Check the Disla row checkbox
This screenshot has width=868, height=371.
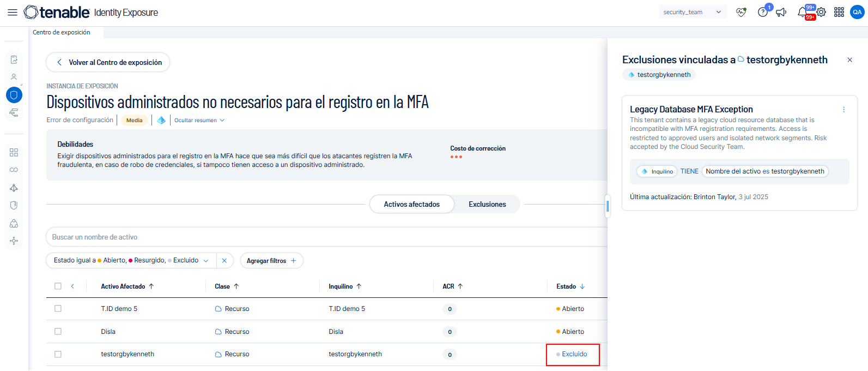click(58, 332)
